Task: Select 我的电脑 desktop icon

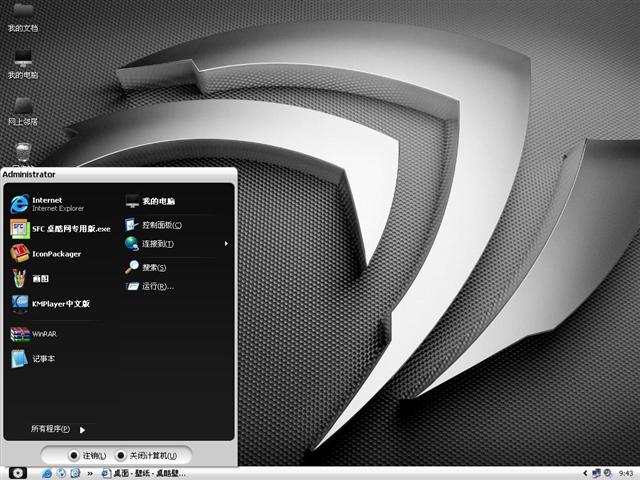Action: (23, 64)
